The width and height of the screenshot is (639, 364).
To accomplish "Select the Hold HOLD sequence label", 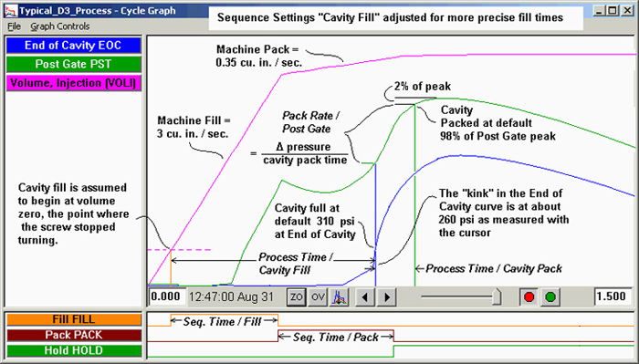I will 74,350.
